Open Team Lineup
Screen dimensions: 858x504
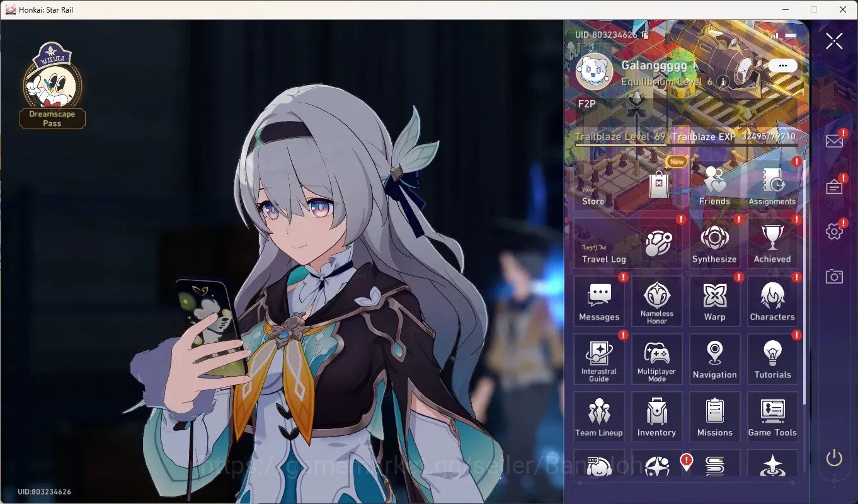tap(599, 417)
